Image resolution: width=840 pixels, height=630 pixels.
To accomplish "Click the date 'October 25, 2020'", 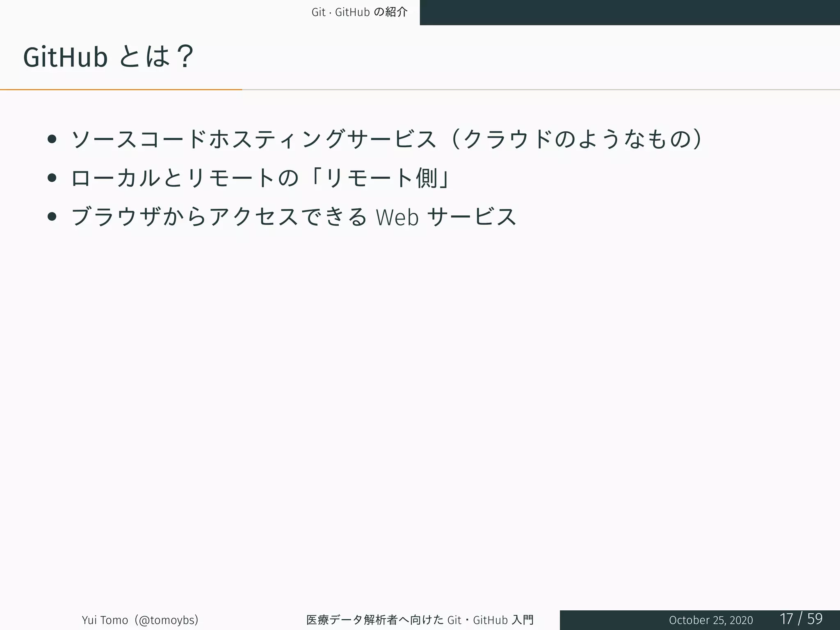I will coord(711,620).
